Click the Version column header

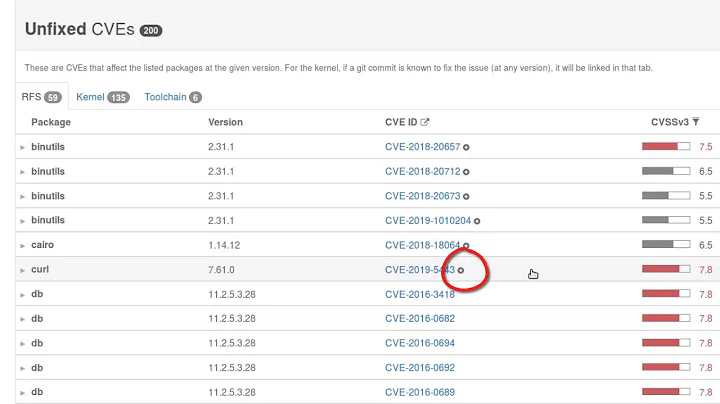click(225, 122)
